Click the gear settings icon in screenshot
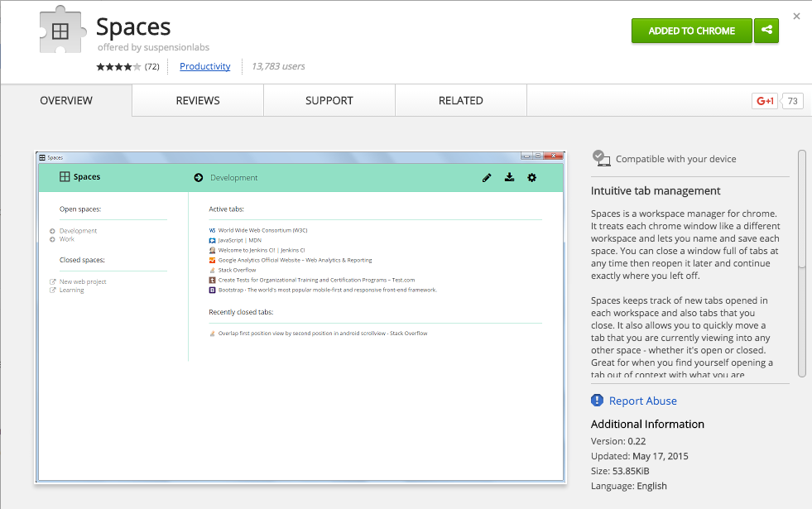The image size is (812, 509). (531, 177)
